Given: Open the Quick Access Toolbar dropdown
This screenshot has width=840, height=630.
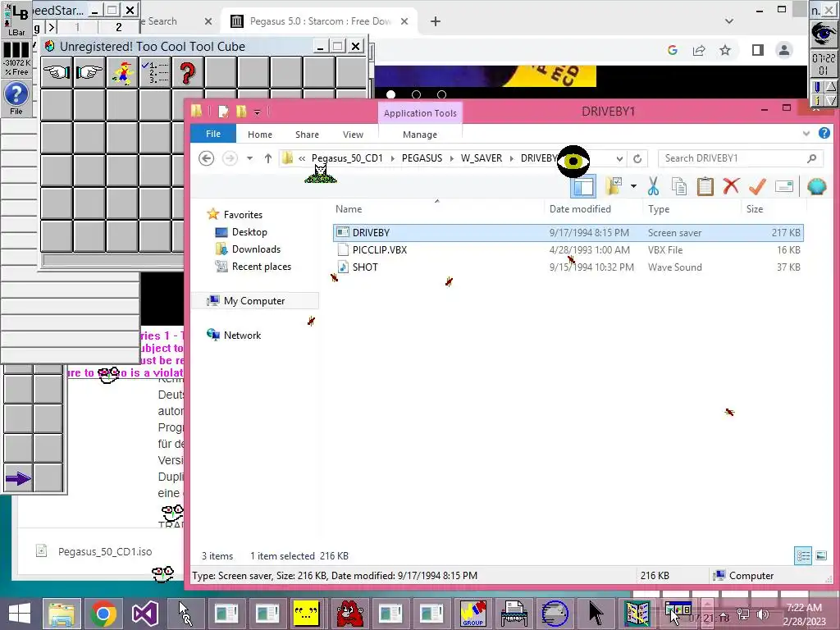Looking at the screenshot, I should pyautogui.click(x=257, y=112).
